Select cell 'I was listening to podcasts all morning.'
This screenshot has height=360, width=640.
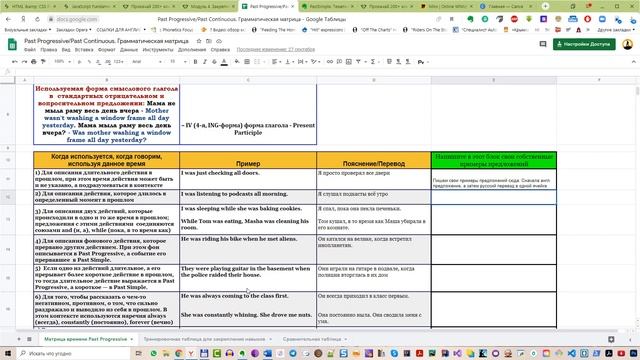[x=248, y=197]
